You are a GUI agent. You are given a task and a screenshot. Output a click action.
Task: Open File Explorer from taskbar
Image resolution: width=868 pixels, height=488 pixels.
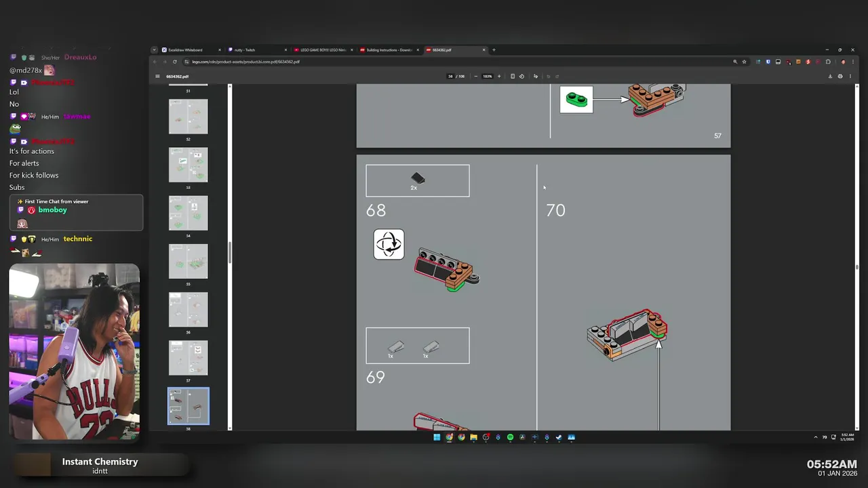point(473,437)
